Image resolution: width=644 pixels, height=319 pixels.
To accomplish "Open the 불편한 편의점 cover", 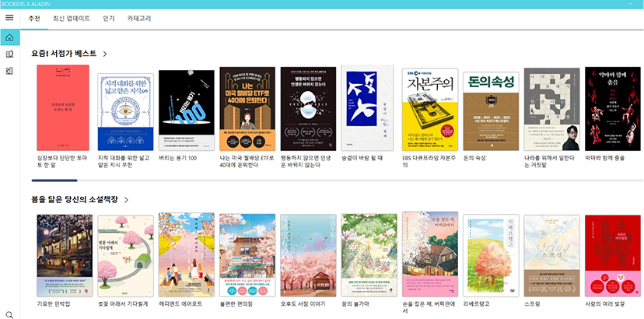I will point(247,255).
